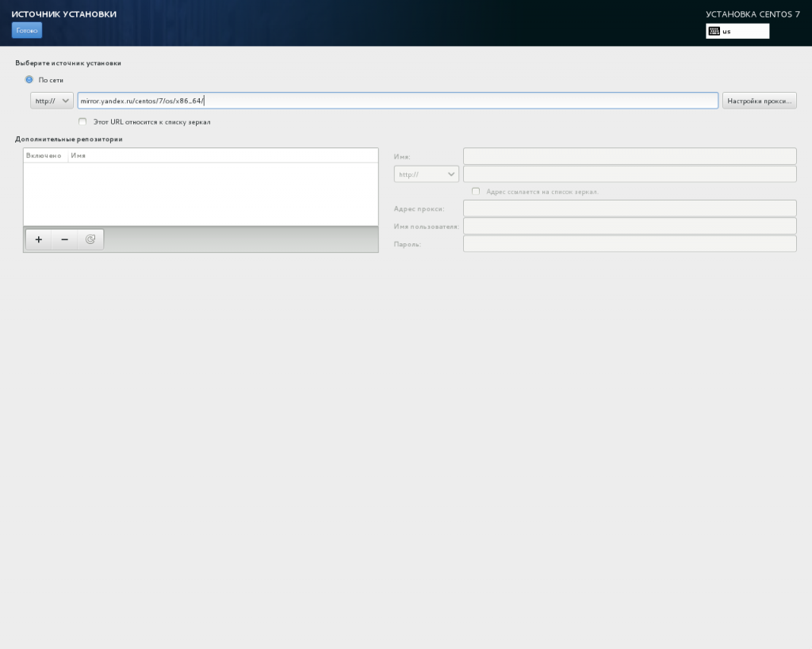Click the Имя column header in repository list
The image size is (812, 649).
coord(79,155)
